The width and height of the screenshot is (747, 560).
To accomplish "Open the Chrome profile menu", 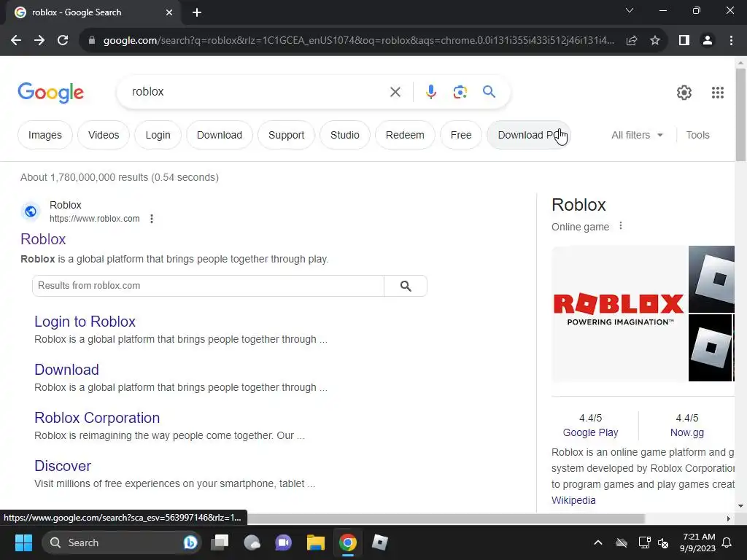I will 708,41.
